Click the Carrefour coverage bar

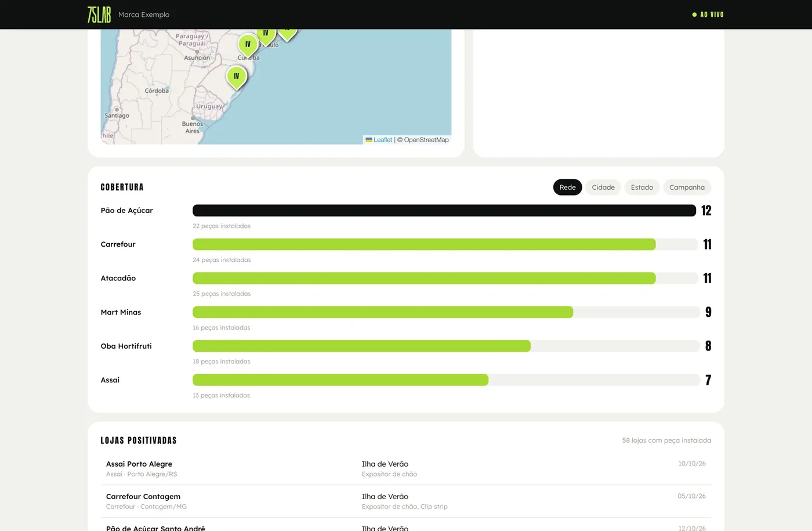coord(445,244)
